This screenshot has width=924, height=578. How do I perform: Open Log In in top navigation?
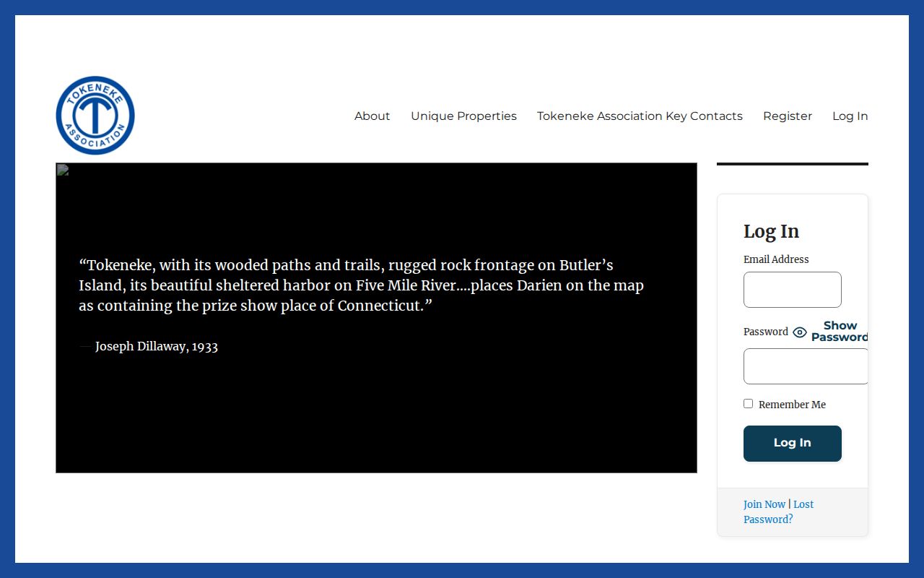click(850, 116)
